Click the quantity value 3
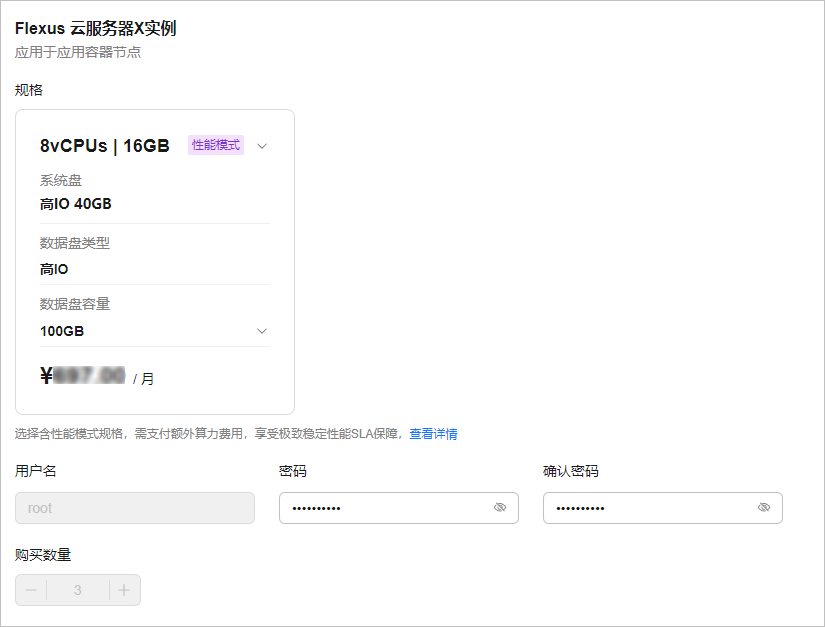 tap(78, 590)
